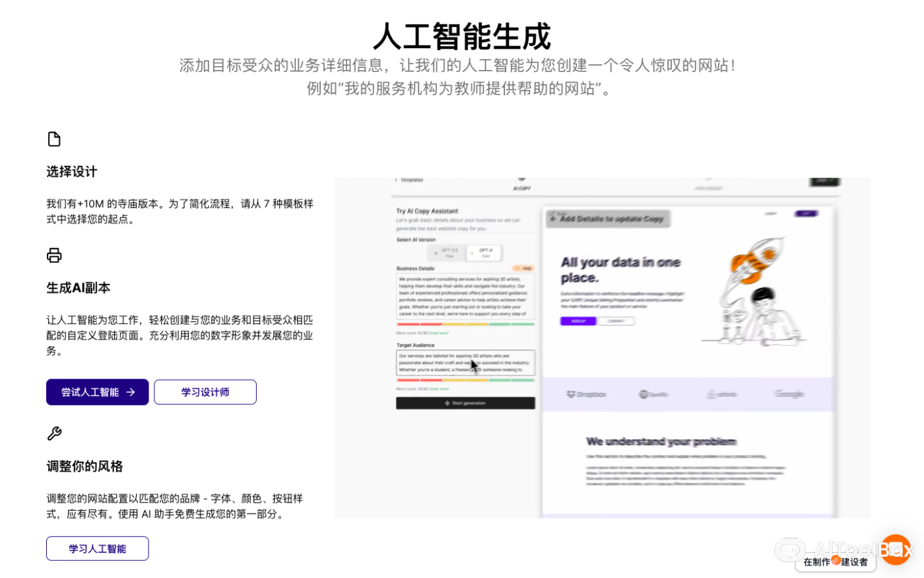This screenshot has width=924, height=578.
Task: Open the 学习人工智能 button
Action: point(97,549)
